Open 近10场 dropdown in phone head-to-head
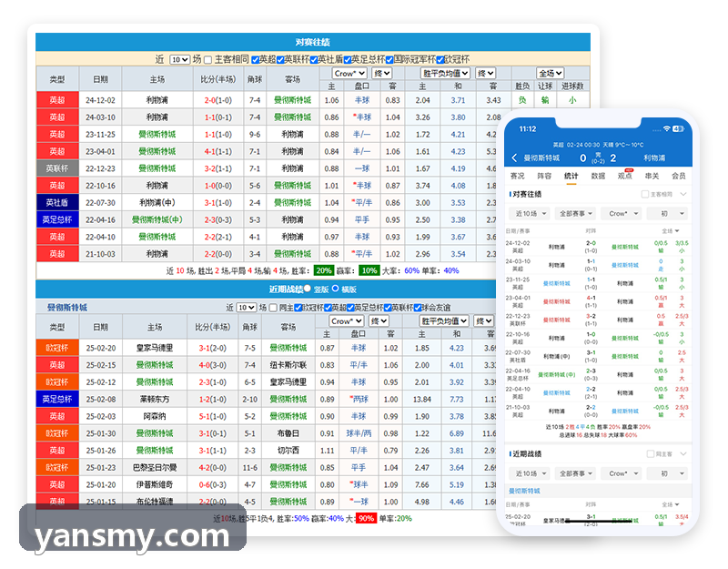Screen dimensions: 728x569 [x=530, y=214]
